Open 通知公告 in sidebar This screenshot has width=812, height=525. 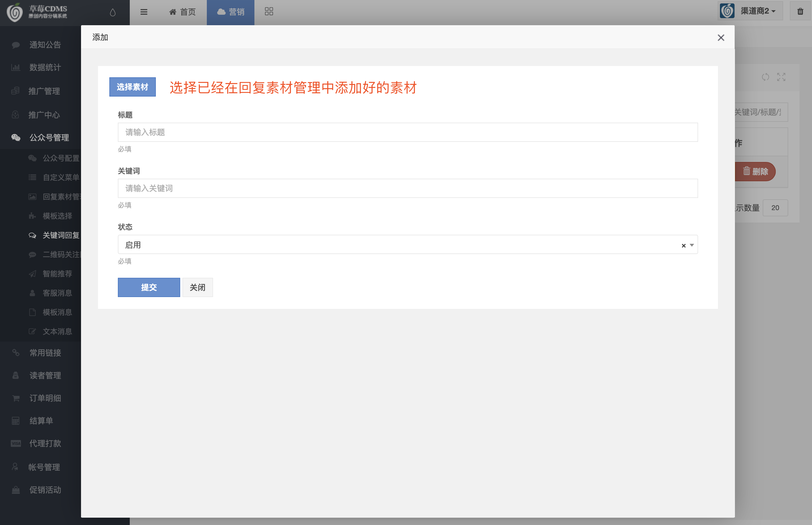[x=41, y=45]
